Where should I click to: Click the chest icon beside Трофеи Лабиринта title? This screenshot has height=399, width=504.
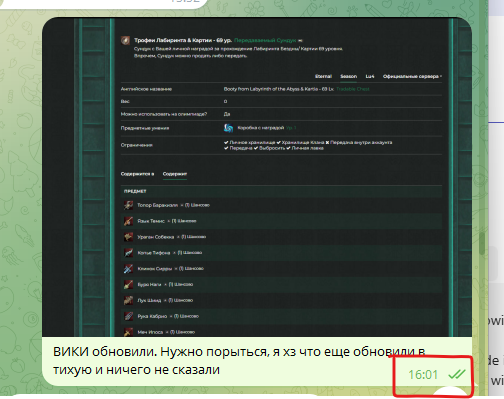[x=125, y=41]
